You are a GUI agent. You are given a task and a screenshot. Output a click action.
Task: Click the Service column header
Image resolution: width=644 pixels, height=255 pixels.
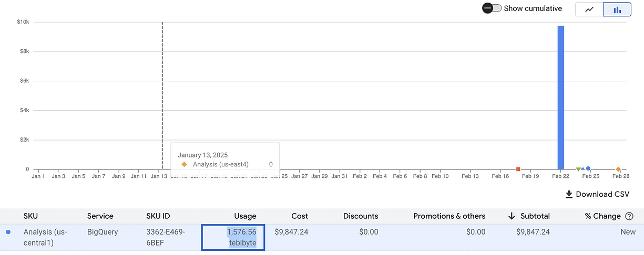pos(100,216)
